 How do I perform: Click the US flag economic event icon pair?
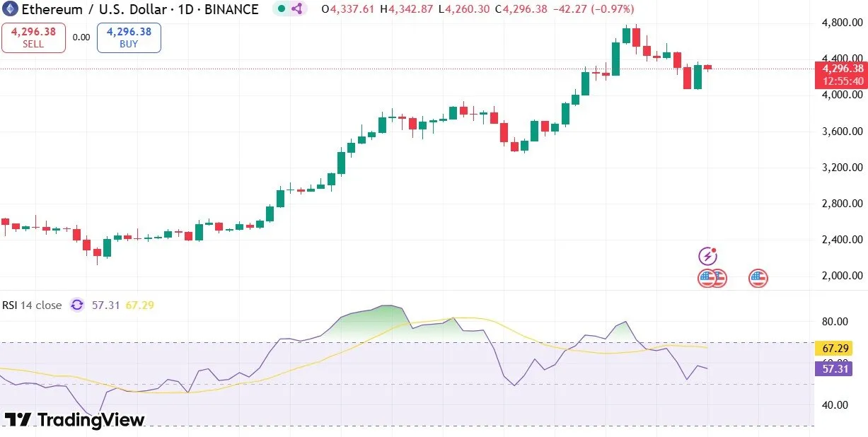712,278
